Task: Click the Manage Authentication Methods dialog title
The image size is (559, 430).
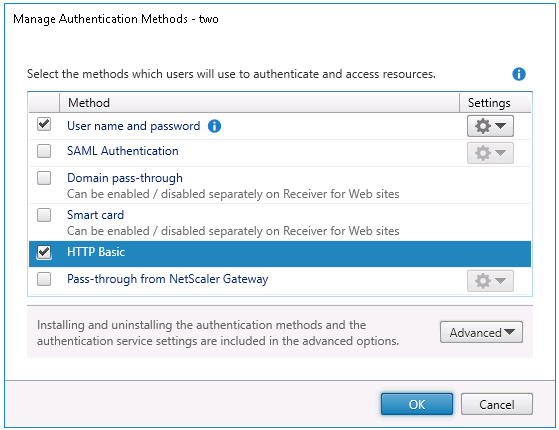Action: [x=116, y=19]
